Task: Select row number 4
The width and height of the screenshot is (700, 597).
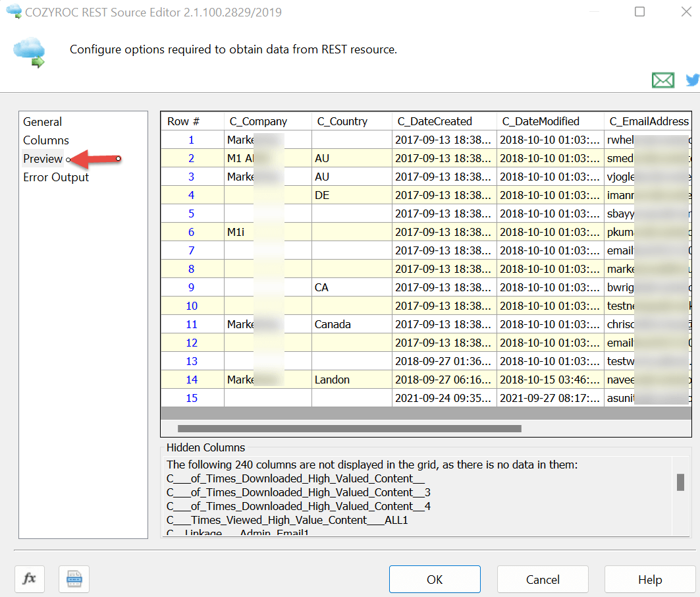Action: coord(192,195)
